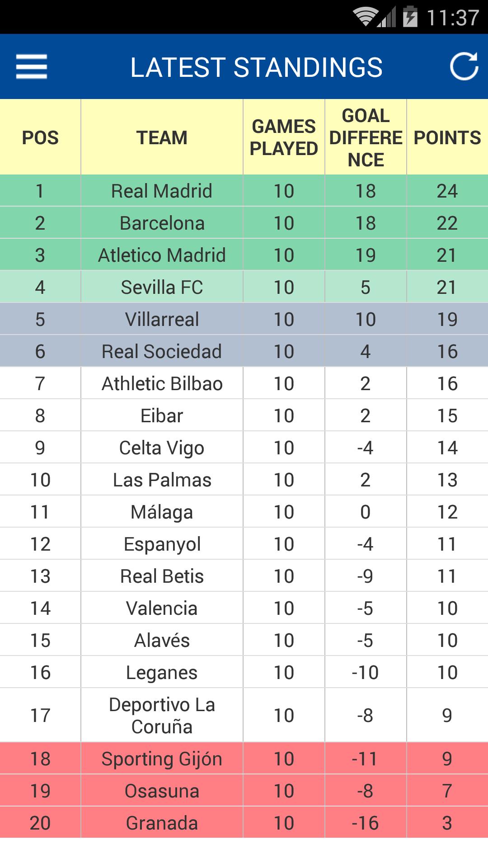The width and height of the screenshot is (488, 868).
Task: Select Atletico Madrid in standings
Action: click(x=244, y=255)
